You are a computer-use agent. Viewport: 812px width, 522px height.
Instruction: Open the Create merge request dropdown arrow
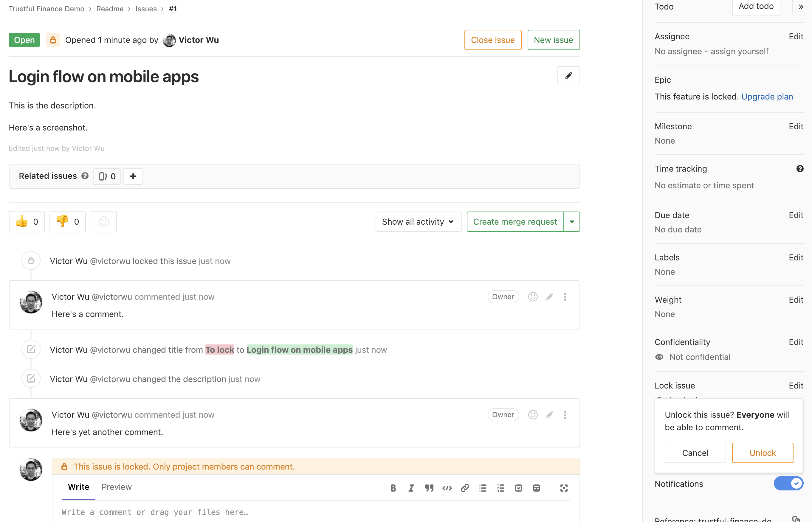pos(572,221)
